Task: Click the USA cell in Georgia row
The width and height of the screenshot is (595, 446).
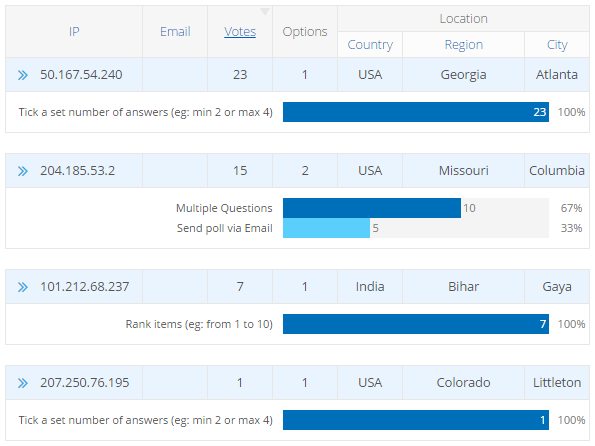Action: pyautogui.click(x=370, y=75)
